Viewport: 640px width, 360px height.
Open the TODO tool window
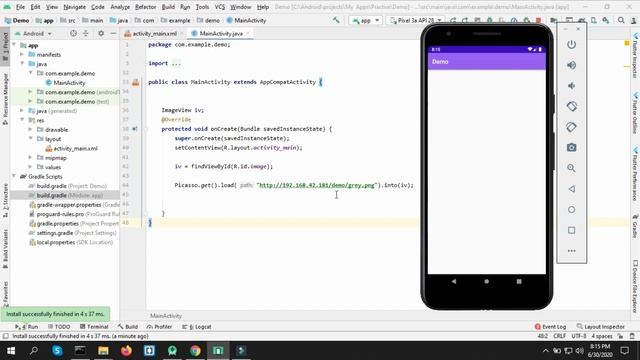tap(59, 327)
